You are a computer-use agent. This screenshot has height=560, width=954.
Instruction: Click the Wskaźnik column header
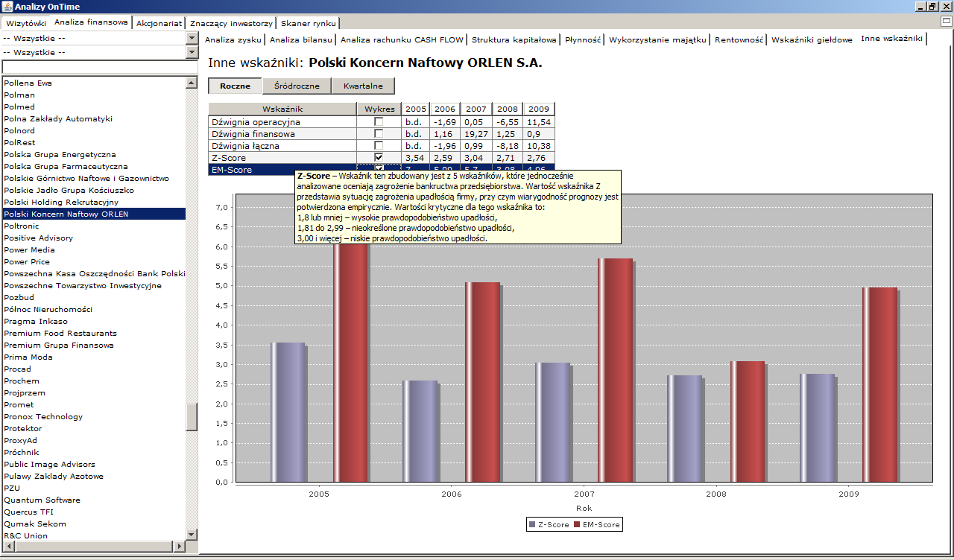coord(282,109)
